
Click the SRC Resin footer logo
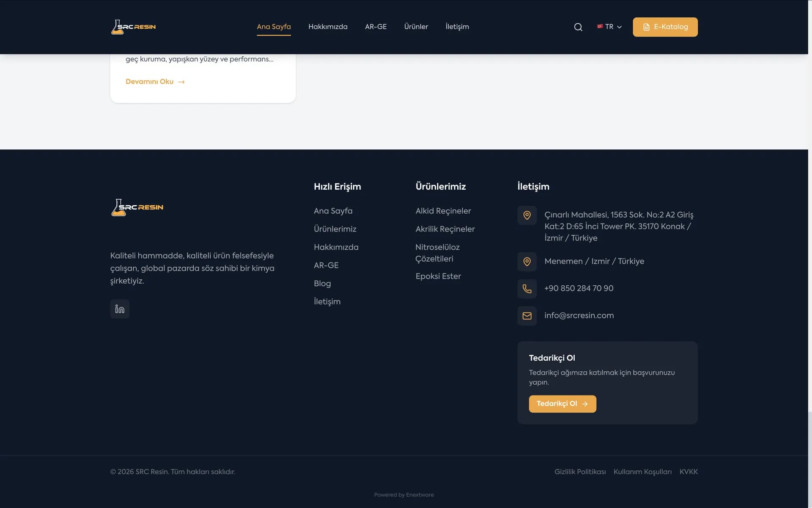tap(137, 207)
